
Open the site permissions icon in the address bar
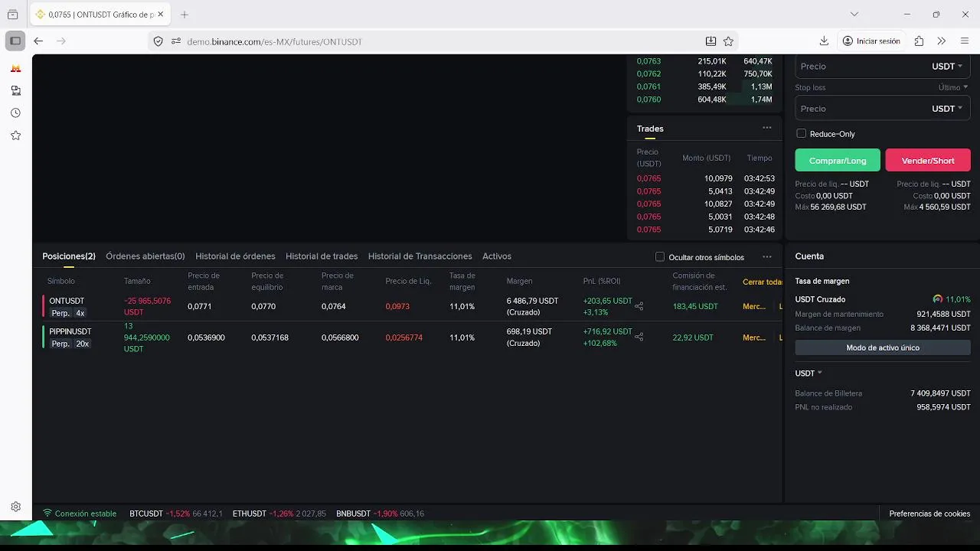pyautogui.click(x=176, y=41)
